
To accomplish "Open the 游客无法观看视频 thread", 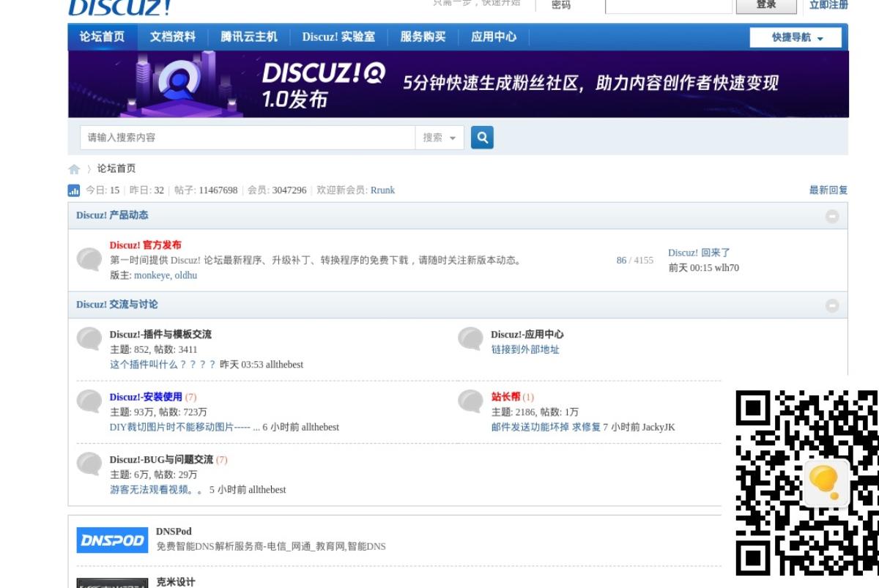I will click(156, 490).
